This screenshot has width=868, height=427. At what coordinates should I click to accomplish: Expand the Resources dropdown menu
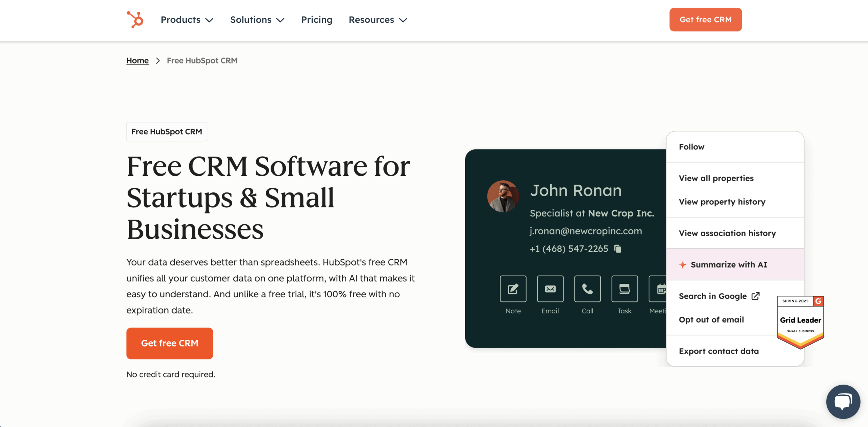(378, 20)
